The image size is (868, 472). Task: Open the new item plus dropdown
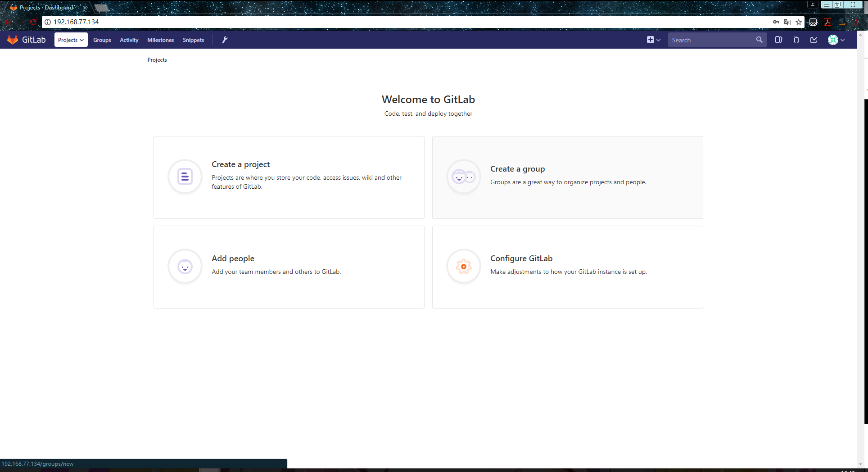[x=653, y=40]
